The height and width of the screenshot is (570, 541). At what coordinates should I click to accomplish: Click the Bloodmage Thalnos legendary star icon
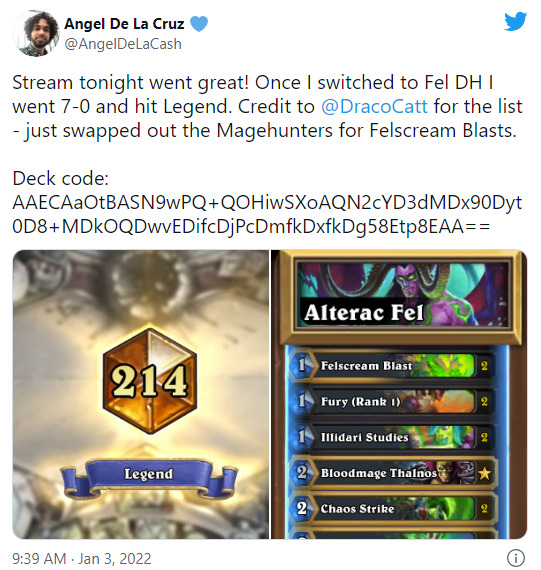pos(484,473)
